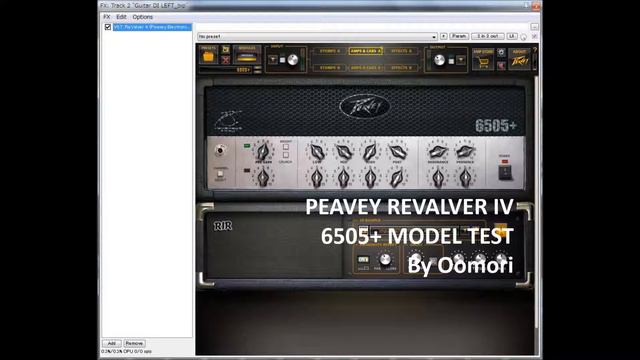Open the Modules panel button
This screenshot has width=640, height=360.
[x=247, y=56]
